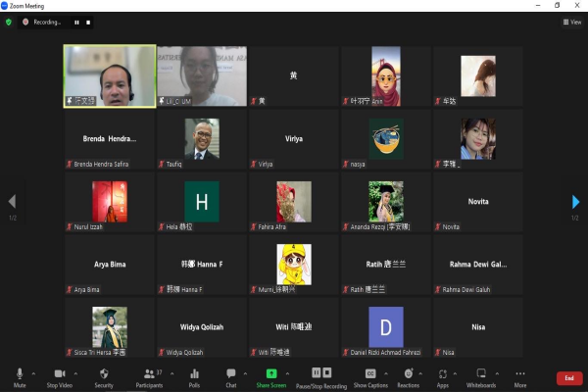Image resolution: width=588 pixels, height=392 pixels.
Task: Click the red End meeting button
Action: [x=568, y=378]
